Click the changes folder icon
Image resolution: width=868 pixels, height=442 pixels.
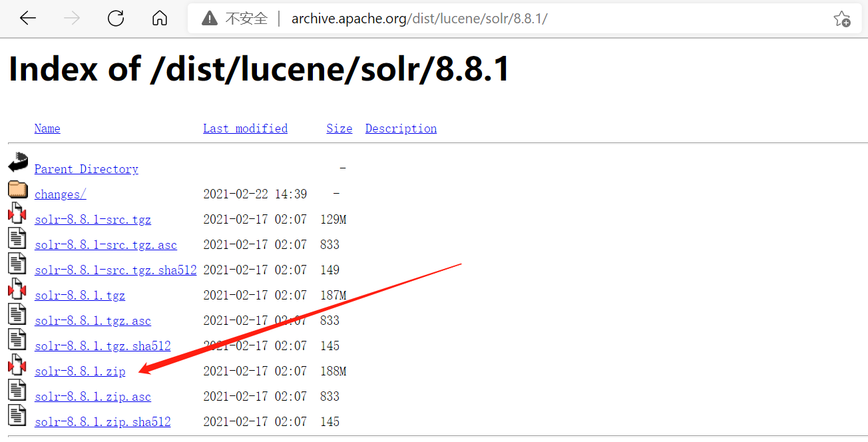click(x=18, y=190)
